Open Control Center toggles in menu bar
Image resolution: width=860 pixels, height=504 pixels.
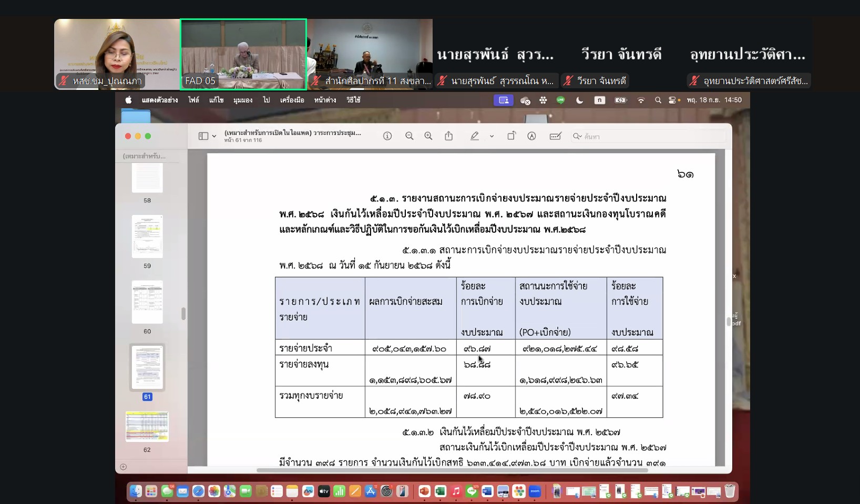click(x=672, y=100)
